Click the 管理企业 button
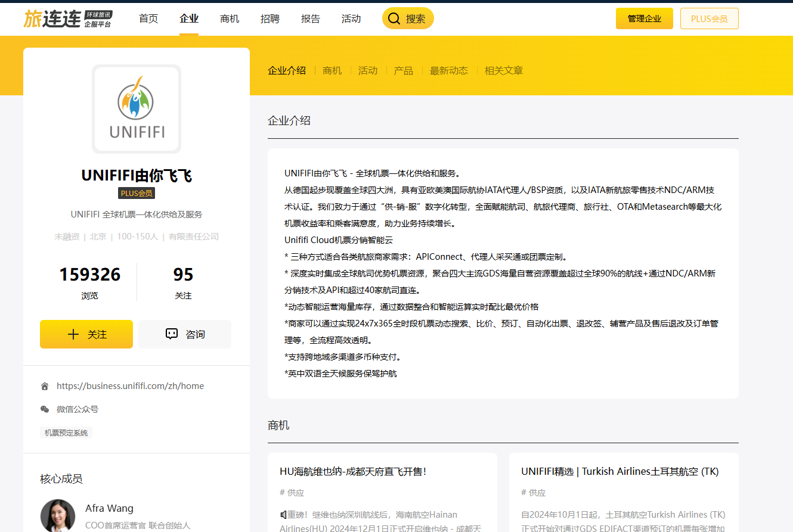 pos(645,18)
